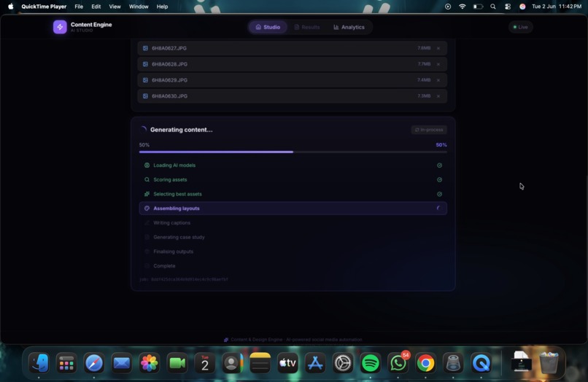Image resolution: width=588 pixels, height=382 pixels.
Task: Open Finder from the Dock
Action: tap(39, 363)
